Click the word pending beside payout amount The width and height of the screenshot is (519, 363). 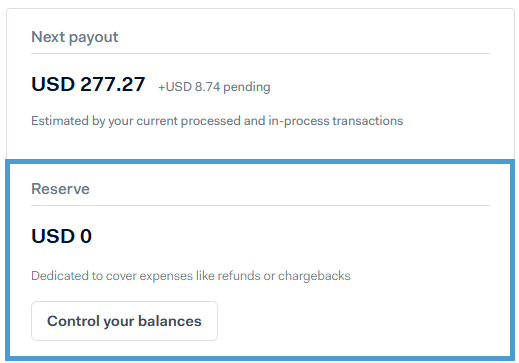(x=247, y=87)
